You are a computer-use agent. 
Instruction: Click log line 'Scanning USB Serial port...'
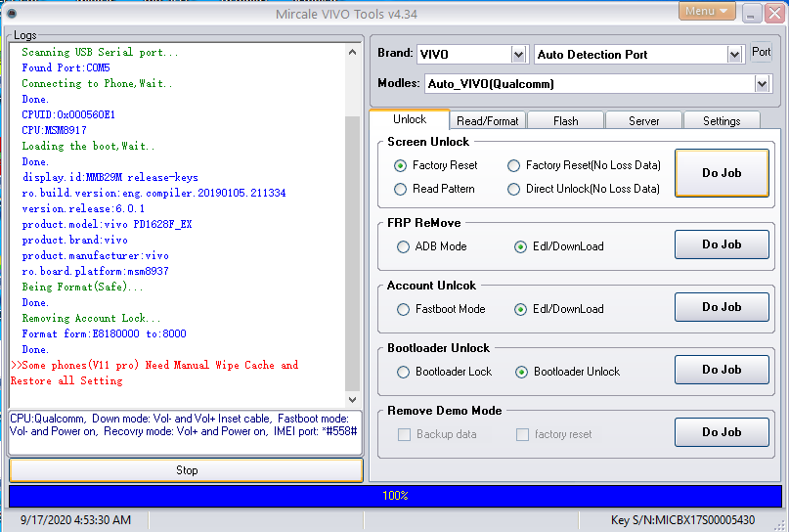[100, 52]
